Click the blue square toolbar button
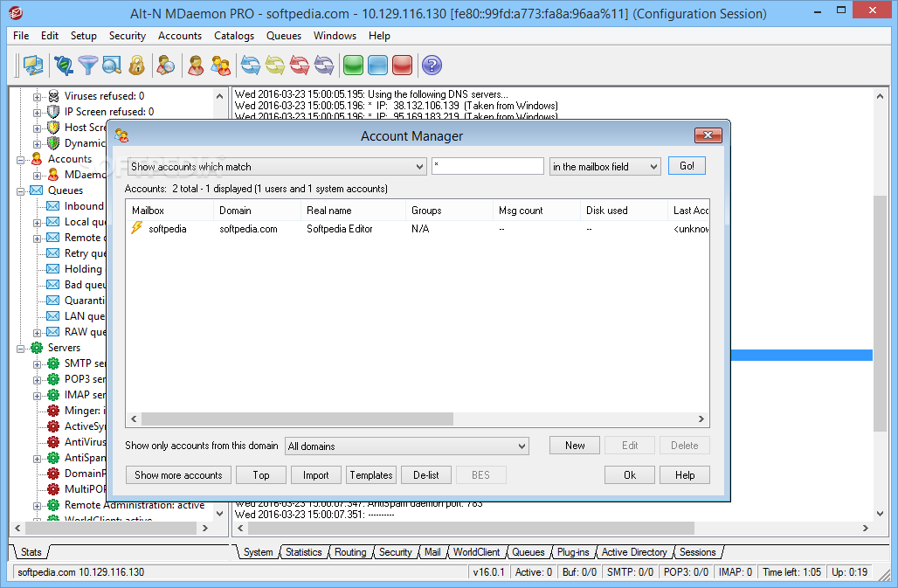 (x=378, y=66)
